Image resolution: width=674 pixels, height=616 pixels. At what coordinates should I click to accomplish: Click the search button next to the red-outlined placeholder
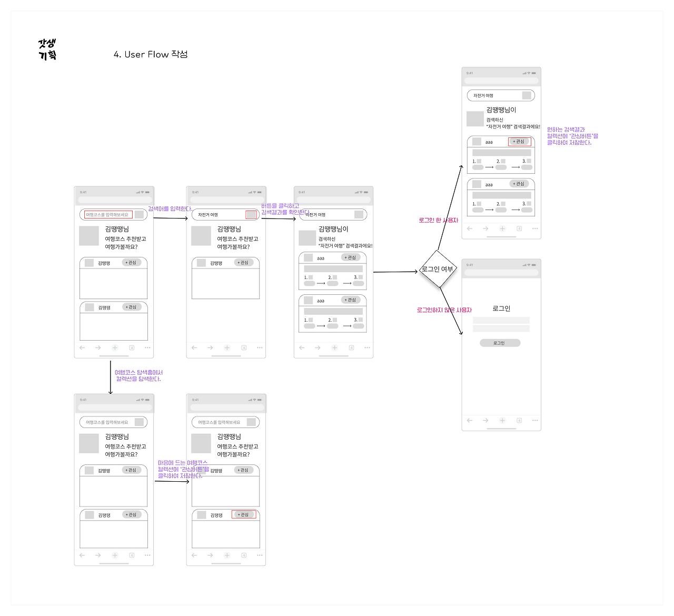tap(139, 214)
